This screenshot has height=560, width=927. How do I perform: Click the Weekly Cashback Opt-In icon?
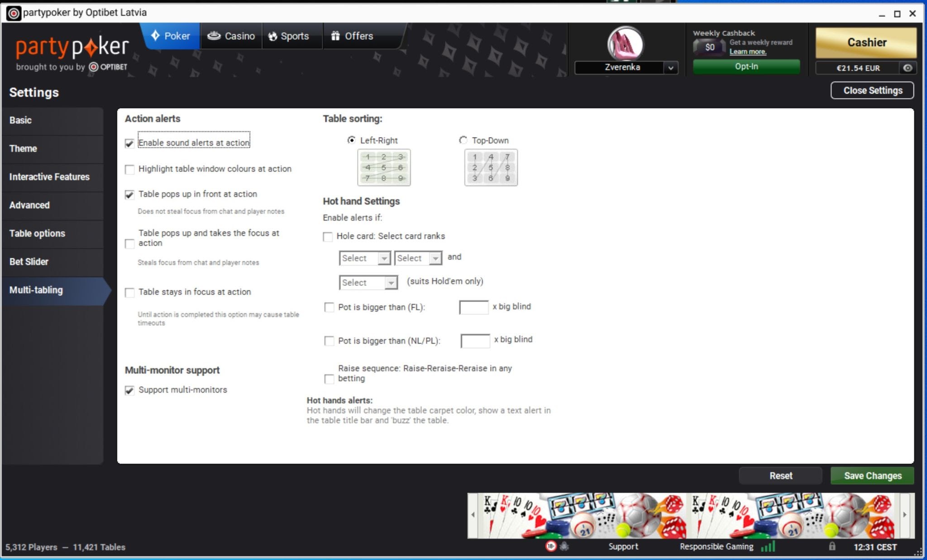(x=746, y=66)
